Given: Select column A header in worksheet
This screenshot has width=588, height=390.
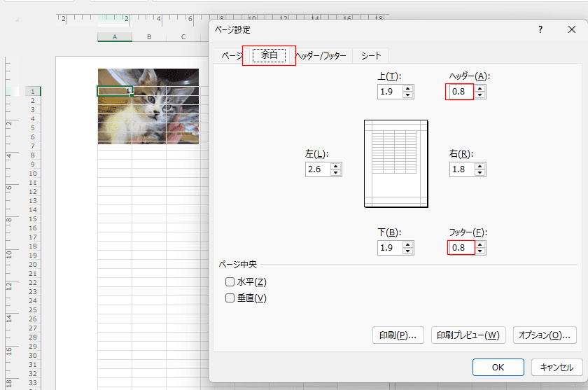Looking at the screenshot, I should point(115,36).
